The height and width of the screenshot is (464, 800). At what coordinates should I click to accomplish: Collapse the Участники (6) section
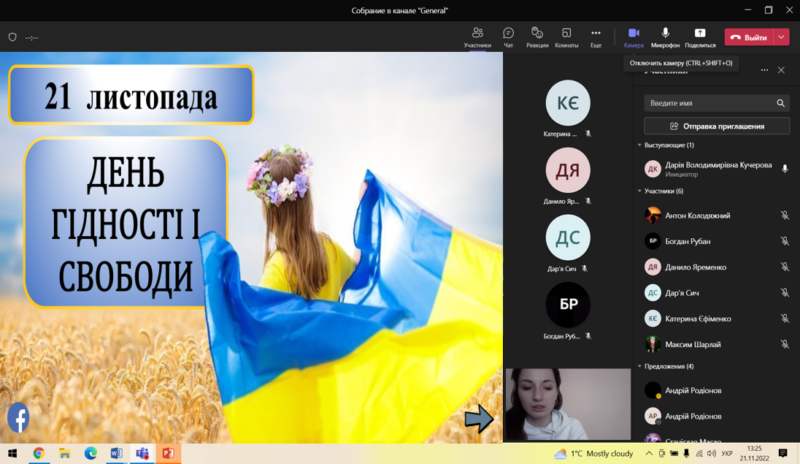pyautogui.click(x=640, y=191)
